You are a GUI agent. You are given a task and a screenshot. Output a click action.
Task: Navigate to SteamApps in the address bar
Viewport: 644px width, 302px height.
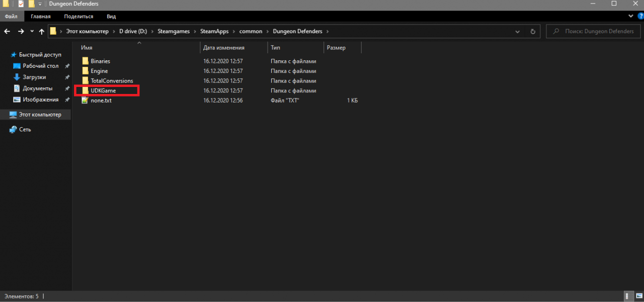tap(214, 31)
